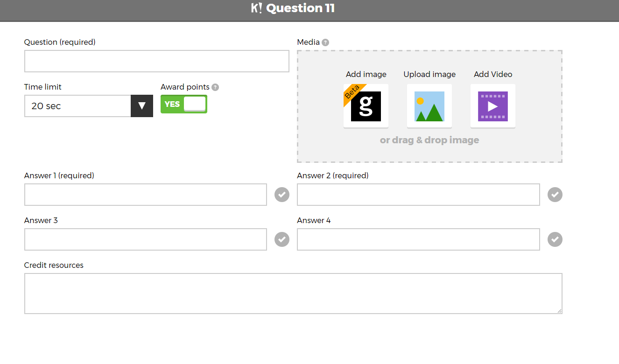Click the Add Video film icon
Screen dimensions: 619x364
tap(493, 106)
